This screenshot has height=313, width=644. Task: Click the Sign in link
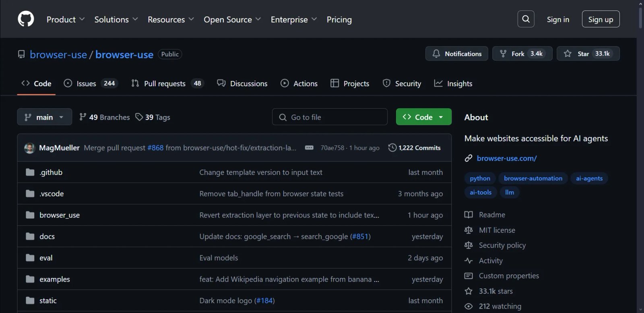558,19
